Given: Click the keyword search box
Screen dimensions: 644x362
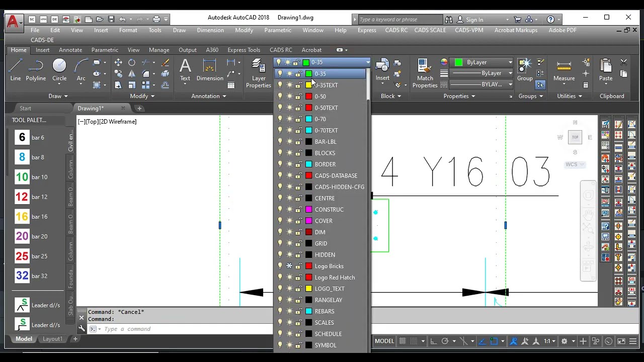Looking at the screenshot, I should tap(400, 19).
